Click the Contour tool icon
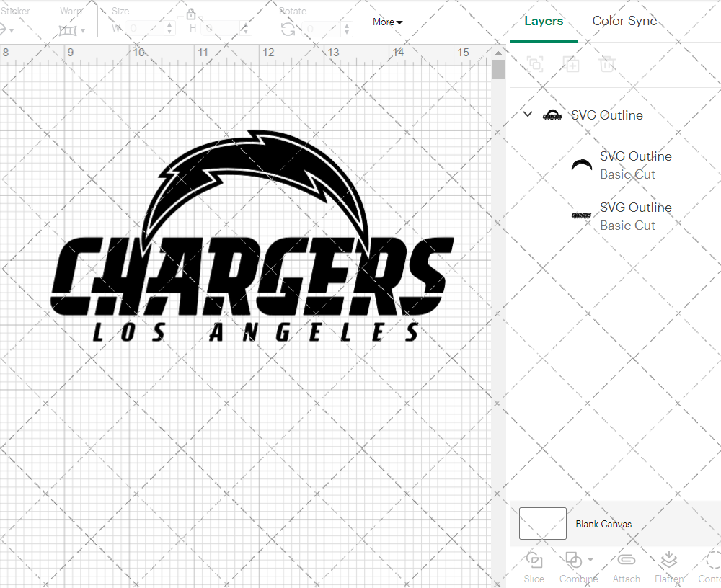 [712, 561]
